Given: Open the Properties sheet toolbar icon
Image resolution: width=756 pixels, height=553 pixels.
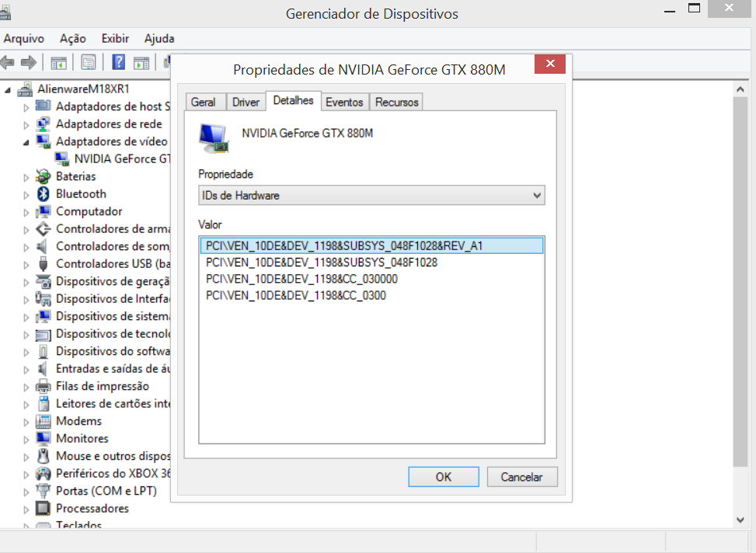Looking at the screenshot, I should coord(89,62).
